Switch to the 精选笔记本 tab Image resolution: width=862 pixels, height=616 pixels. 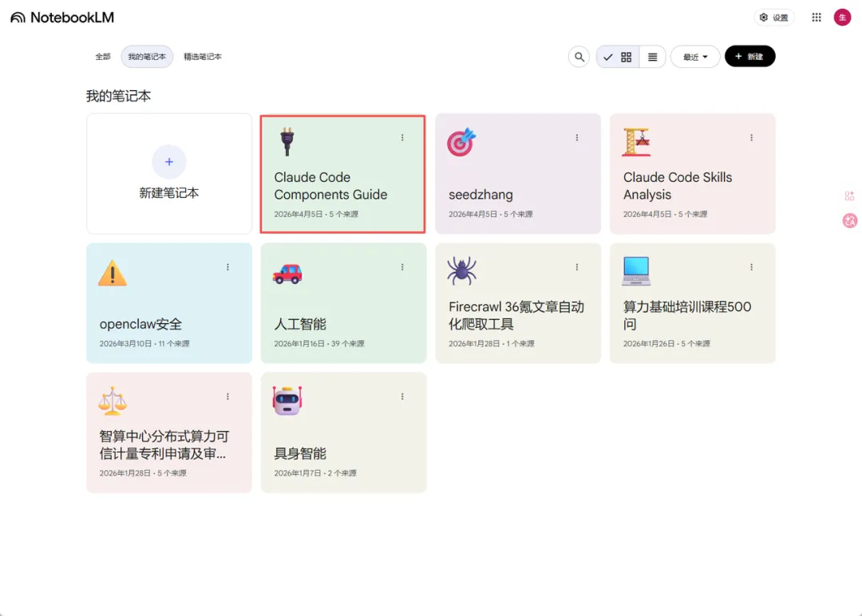click(203, 57)
